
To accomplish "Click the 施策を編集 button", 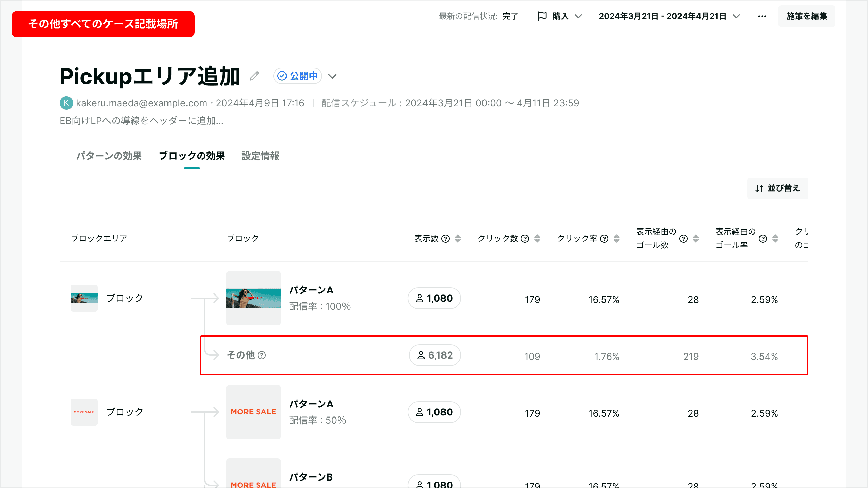I will point(807,16).
